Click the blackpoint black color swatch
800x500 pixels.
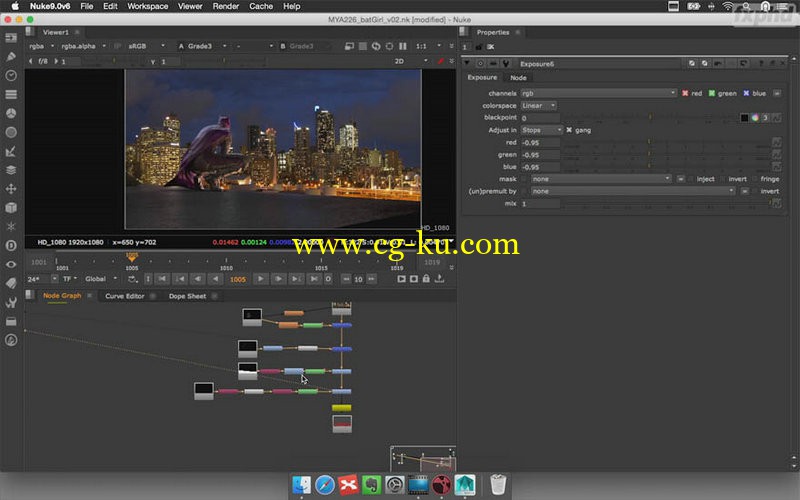744,118
